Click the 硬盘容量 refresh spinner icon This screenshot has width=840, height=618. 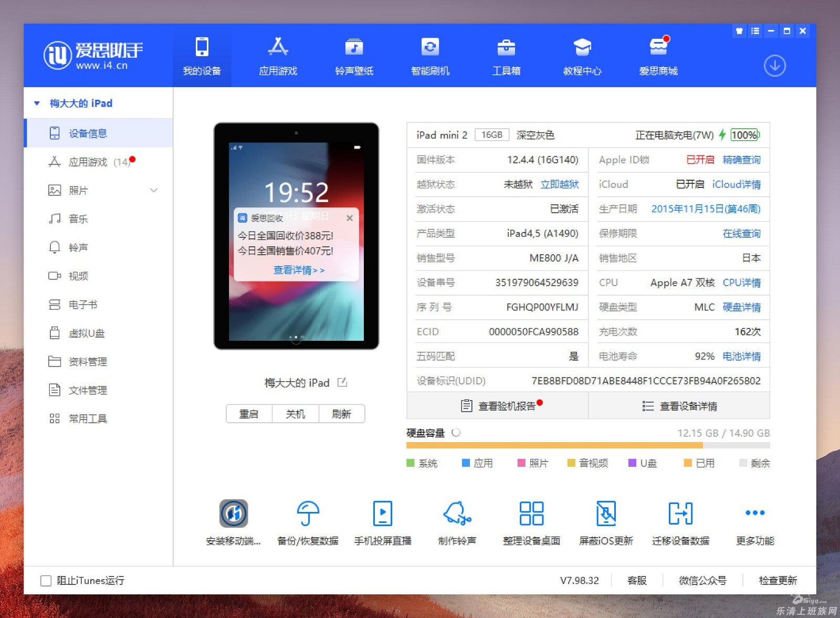456,433
